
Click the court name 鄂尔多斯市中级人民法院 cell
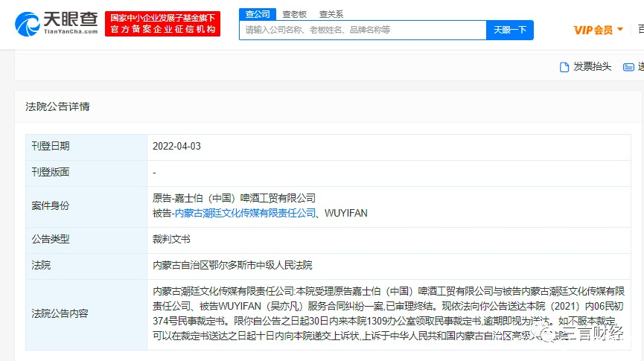[389, 266]
